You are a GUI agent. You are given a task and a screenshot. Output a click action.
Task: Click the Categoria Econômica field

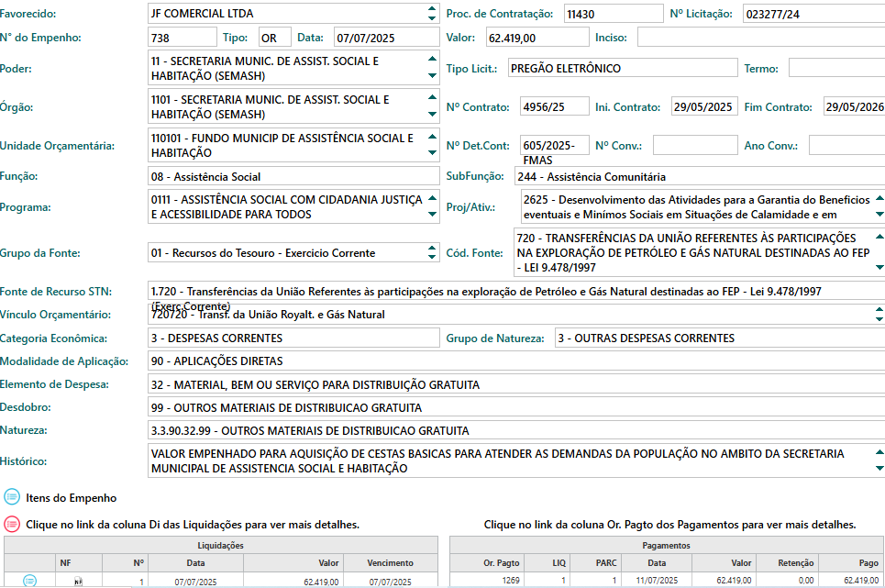click(x=293, y=338)
